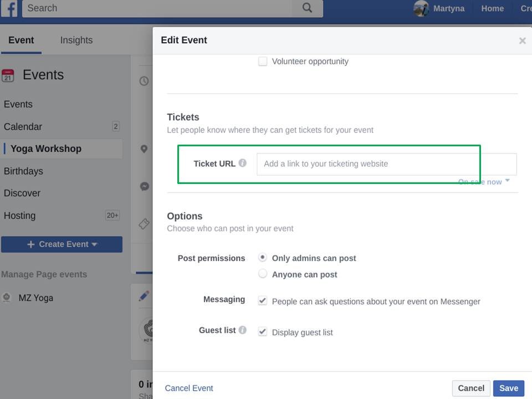
Task: Switch to the Insights tab
Action: pos(76,40)
